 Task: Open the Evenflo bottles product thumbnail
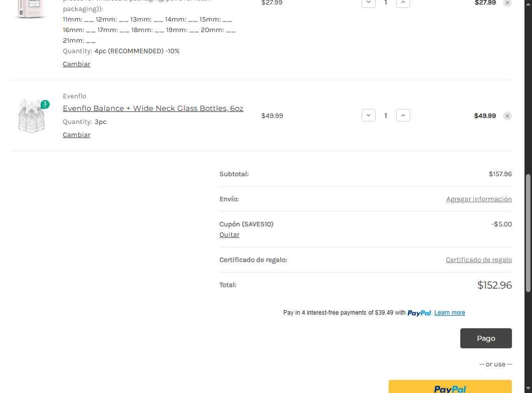point(32,116)
